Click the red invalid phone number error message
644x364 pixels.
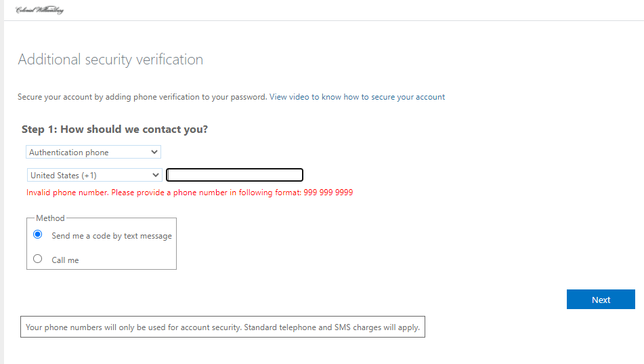pyautogui.click(x=190, y=193)
